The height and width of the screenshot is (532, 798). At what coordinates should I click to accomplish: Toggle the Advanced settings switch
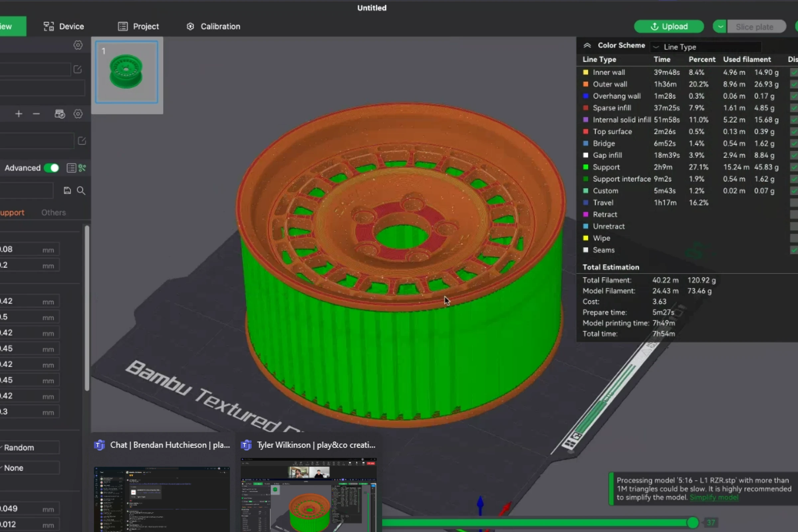click(x=51, y=167)
